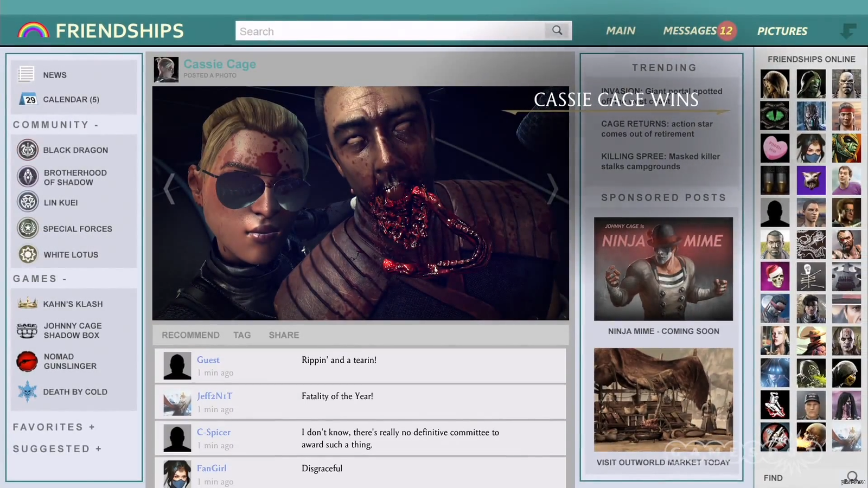Open Death By Cold snowflake icon
The image size is (868, 488).
point(27,391)
